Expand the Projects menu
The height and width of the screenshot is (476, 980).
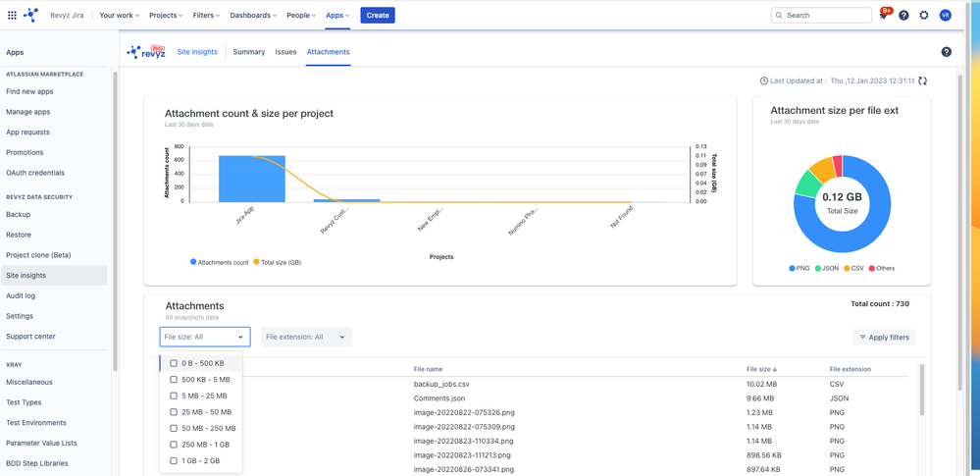(166, 15)
